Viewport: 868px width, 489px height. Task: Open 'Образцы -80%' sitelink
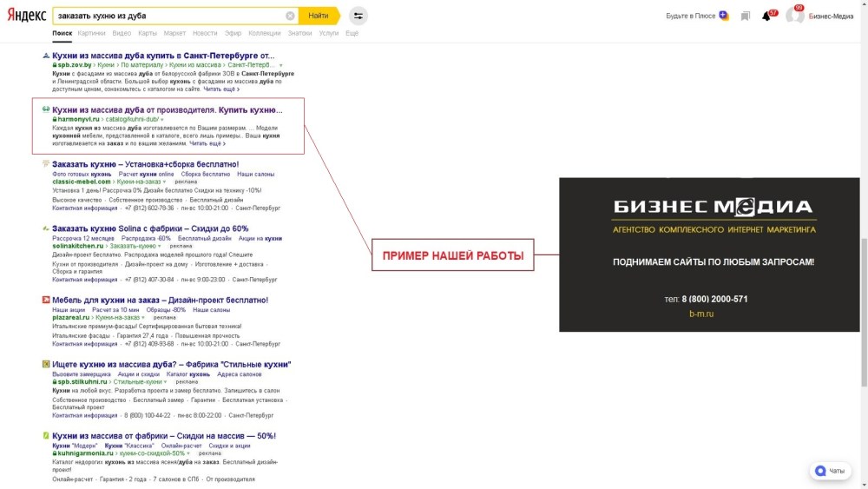pyautogui.click(x=166, y=309)
